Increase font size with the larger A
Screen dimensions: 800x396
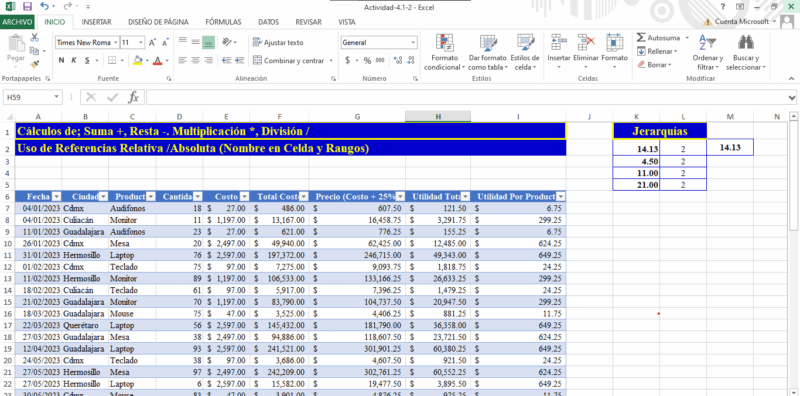152,43
